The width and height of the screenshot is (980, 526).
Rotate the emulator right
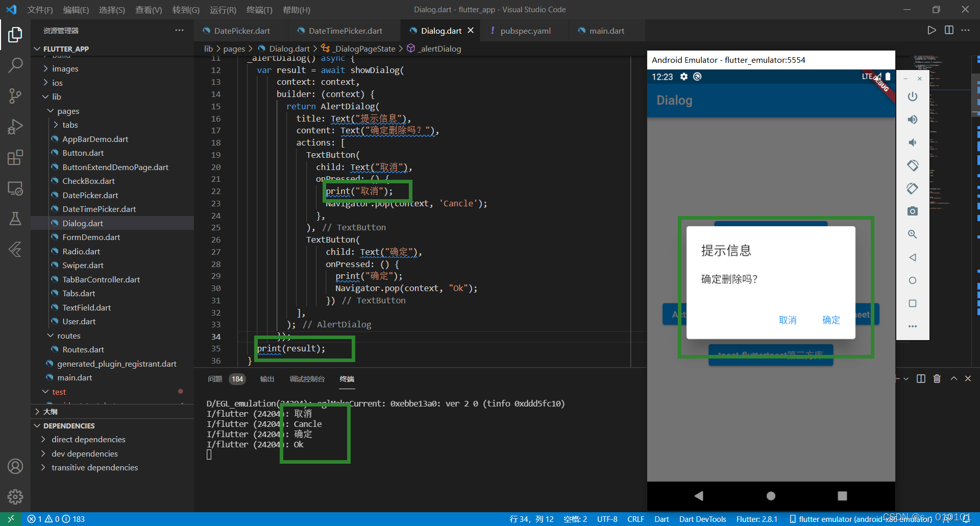click(913, 188)
